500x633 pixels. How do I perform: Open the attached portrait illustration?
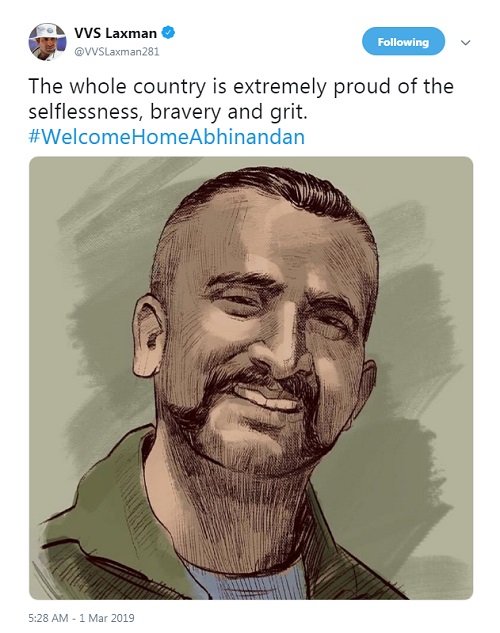pyautogui.click(x=251, y=378)
